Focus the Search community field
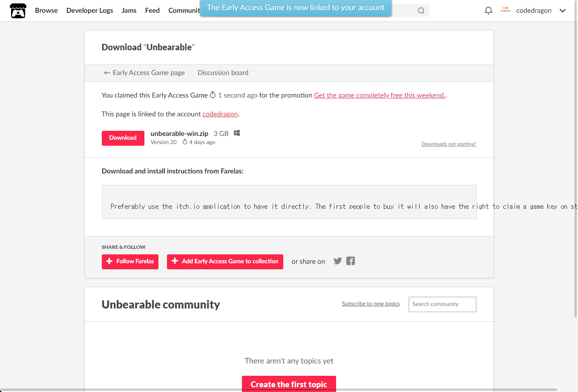 coord(443,304)
